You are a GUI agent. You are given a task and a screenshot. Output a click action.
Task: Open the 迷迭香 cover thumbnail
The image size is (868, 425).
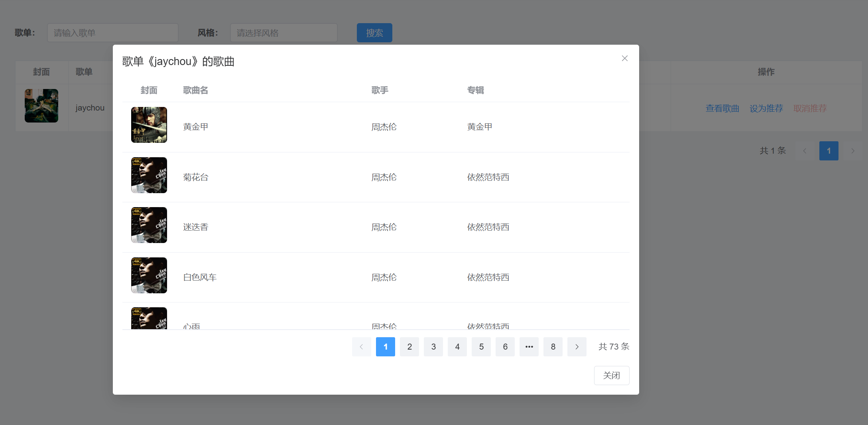coord(149,225)
